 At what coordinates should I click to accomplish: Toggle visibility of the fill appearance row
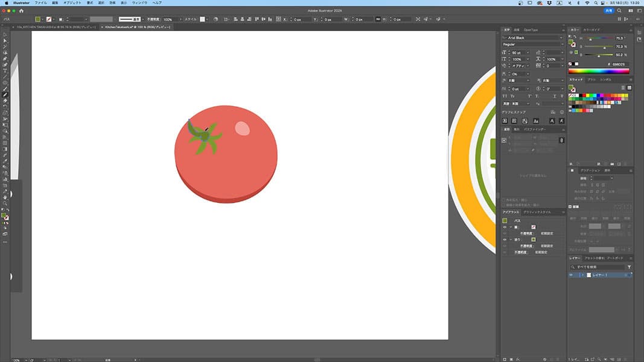[505, 240]
